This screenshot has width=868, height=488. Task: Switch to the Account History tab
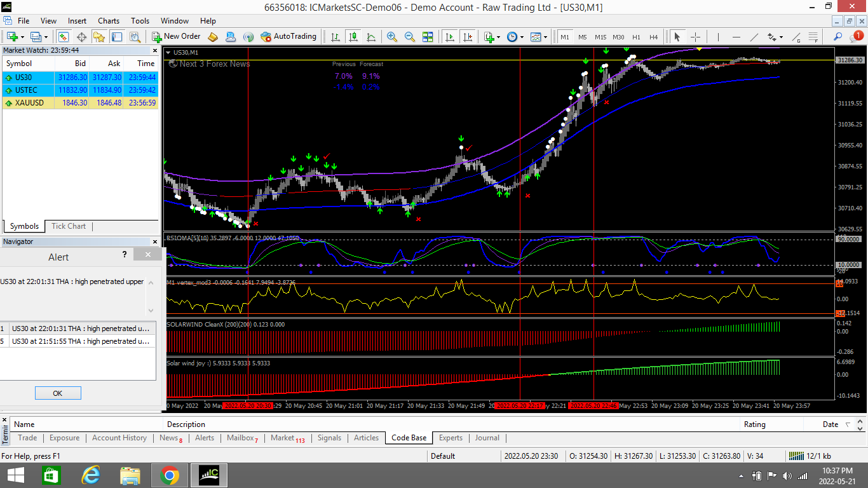pos(119,438)
